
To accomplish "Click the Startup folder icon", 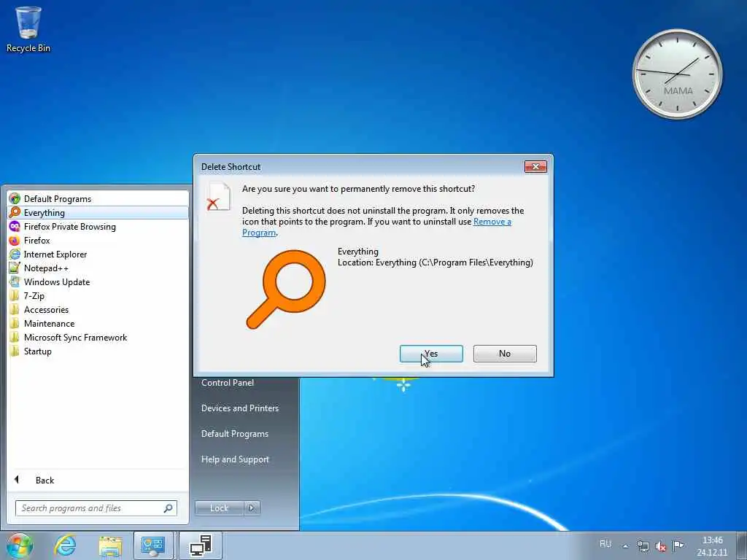I will tap(15, 351).
